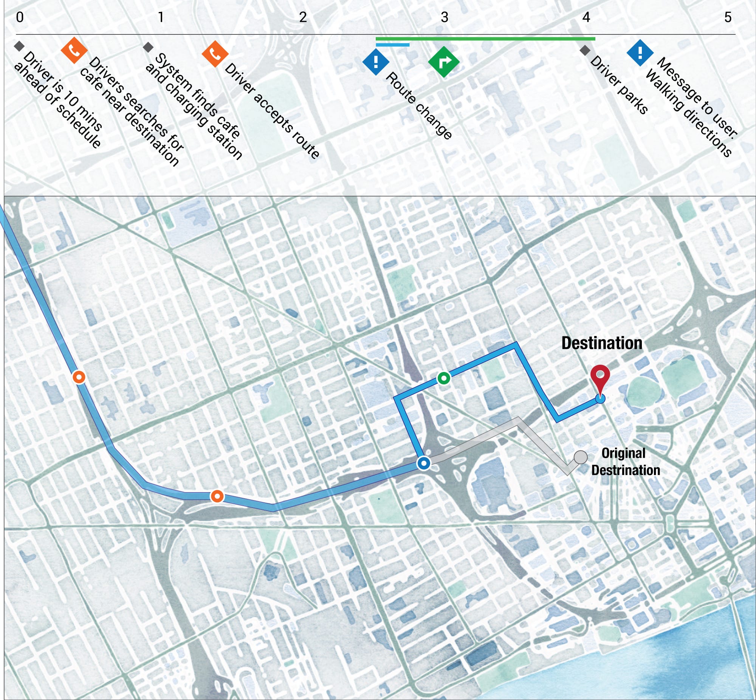
Task: Click 'Message to user: Walking directions' text
Action: point(692,107)
